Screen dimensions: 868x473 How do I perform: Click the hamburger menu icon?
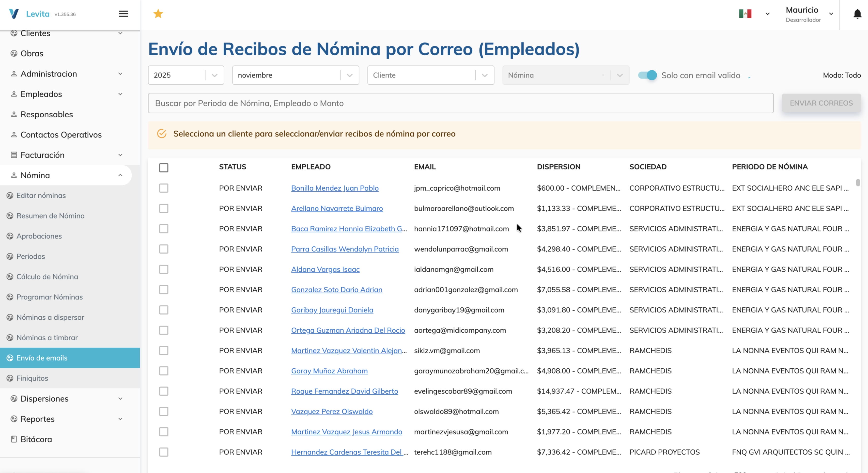pos(123,13)
